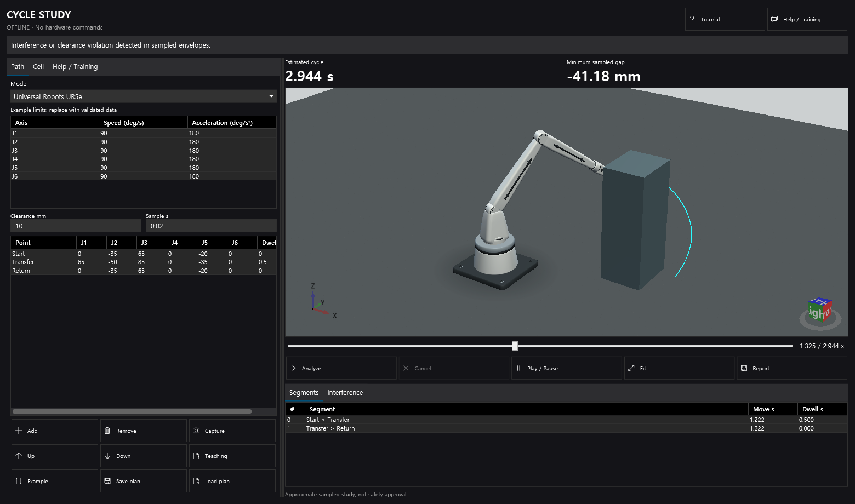Open the Cell tab
The height and width of the screenshot is (504, 855).
pos(38,67)
